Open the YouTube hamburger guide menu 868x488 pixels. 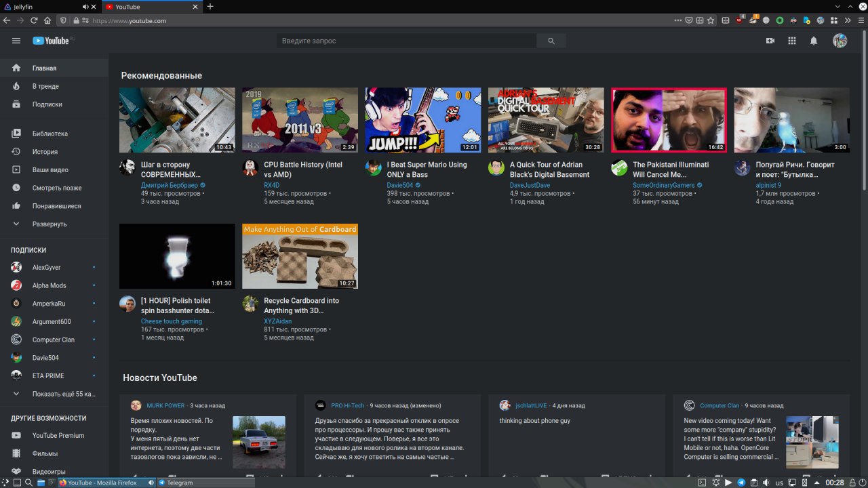pos(16,41)
